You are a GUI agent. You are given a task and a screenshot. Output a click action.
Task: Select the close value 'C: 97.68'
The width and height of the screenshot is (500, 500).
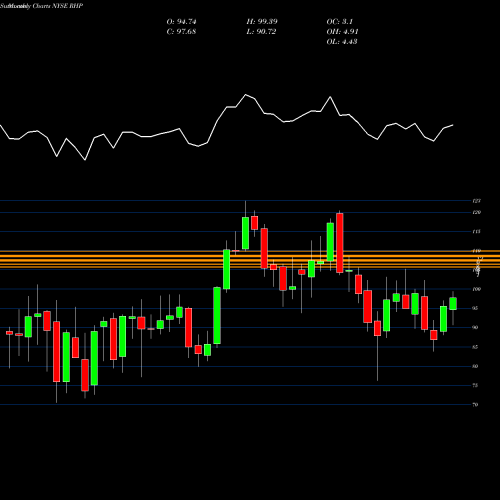pos(181,32)
